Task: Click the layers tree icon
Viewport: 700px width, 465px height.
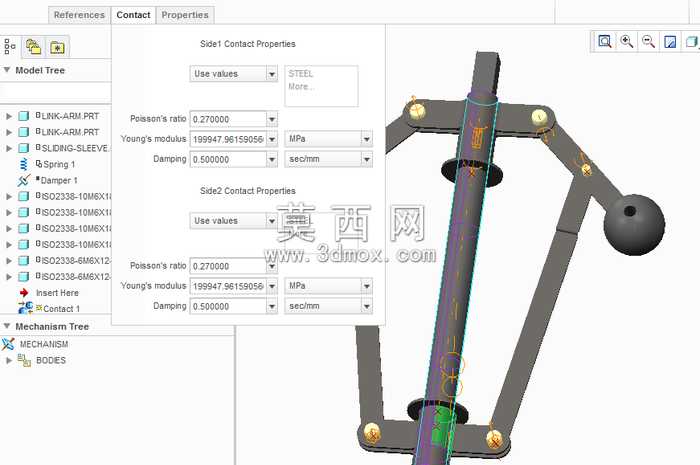Action: coord(33,46)
